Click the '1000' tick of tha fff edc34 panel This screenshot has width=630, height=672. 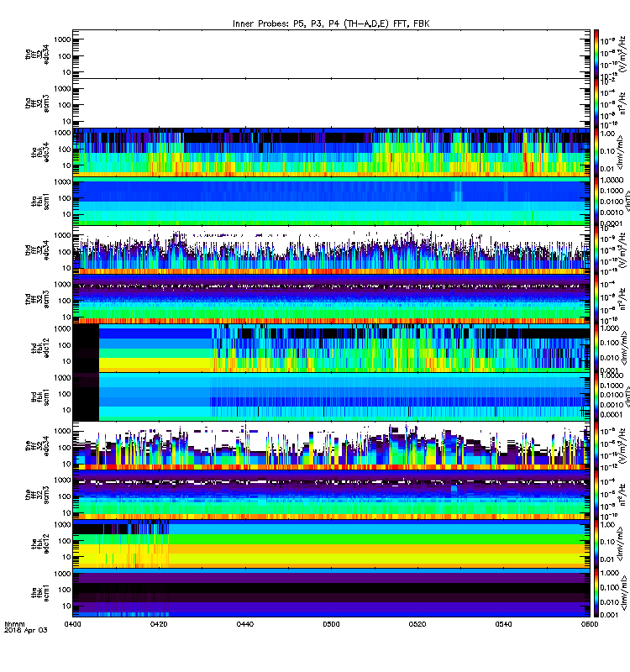tap(62, 39)
